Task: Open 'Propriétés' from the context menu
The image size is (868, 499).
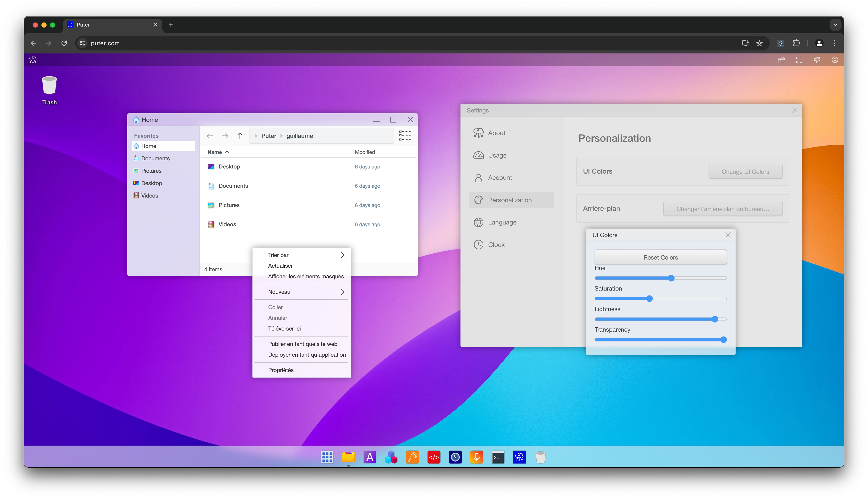Action: tap(302, 370)
